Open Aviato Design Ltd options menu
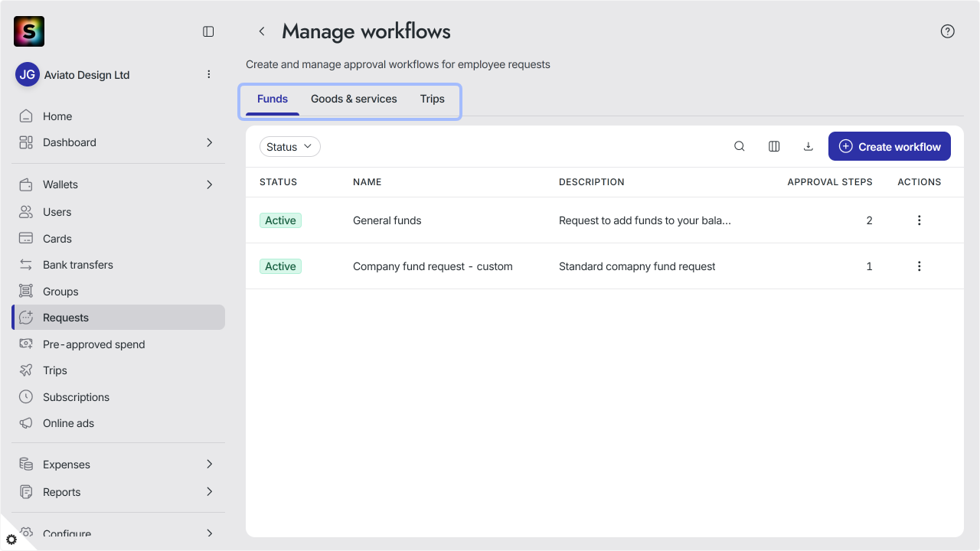Screen dimensions: 980x551 [x=209, y=74]
